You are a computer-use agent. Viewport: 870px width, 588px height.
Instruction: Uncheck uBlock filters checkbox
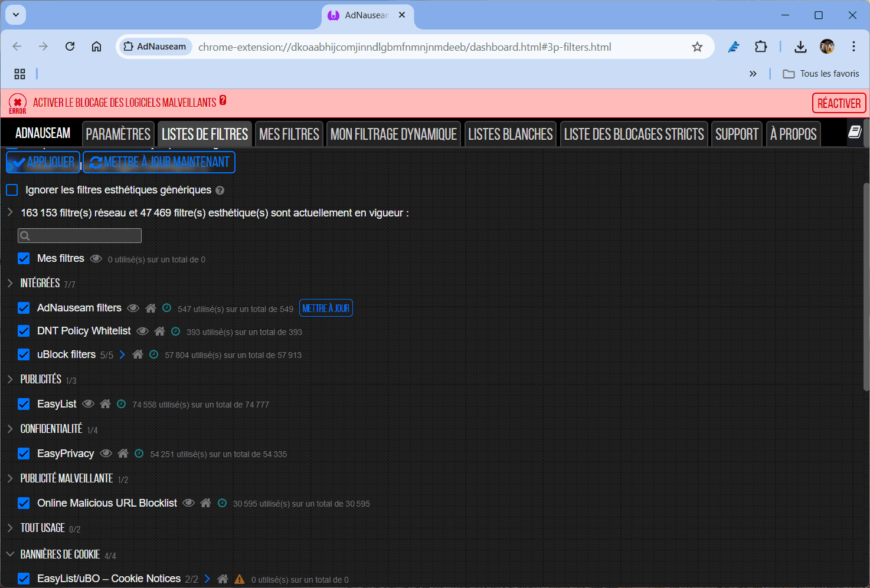(x=24, y=354)
